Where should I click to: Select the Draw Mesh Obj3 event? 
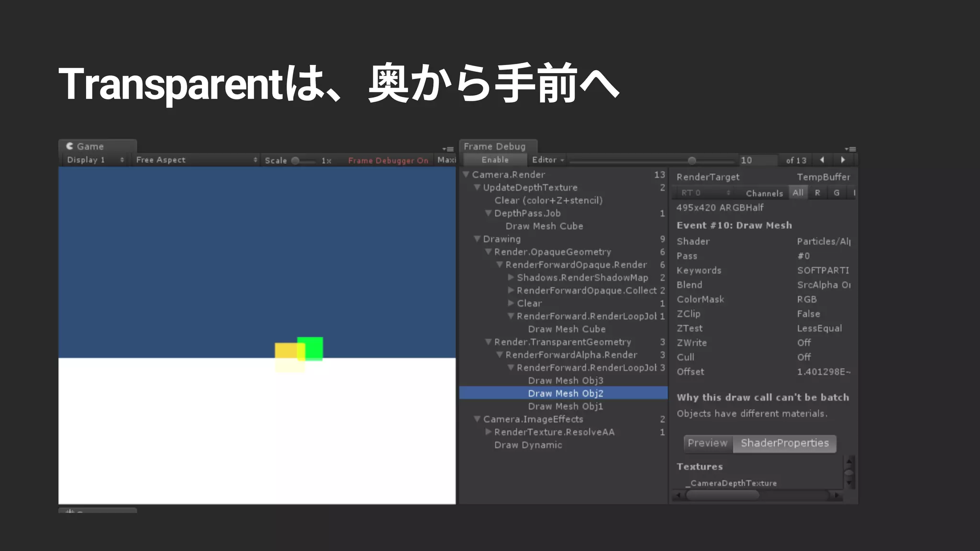pos(565,381)
